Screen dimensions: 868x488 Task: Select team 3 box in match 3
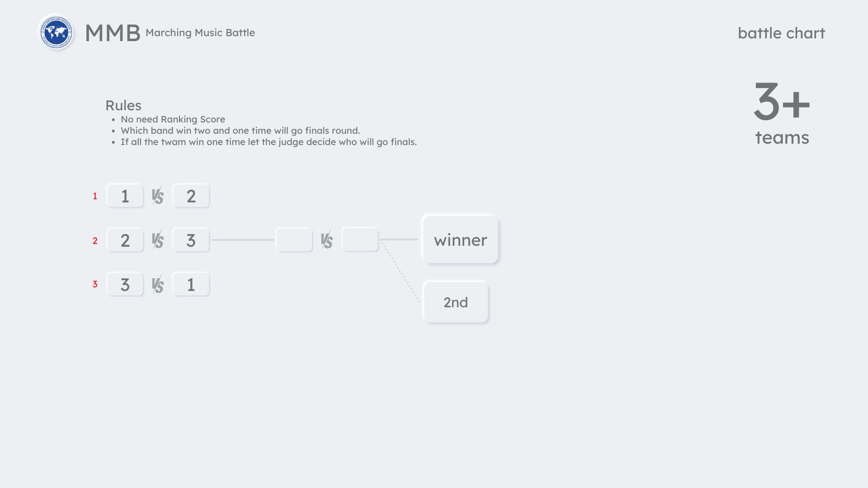pos(125,285)
